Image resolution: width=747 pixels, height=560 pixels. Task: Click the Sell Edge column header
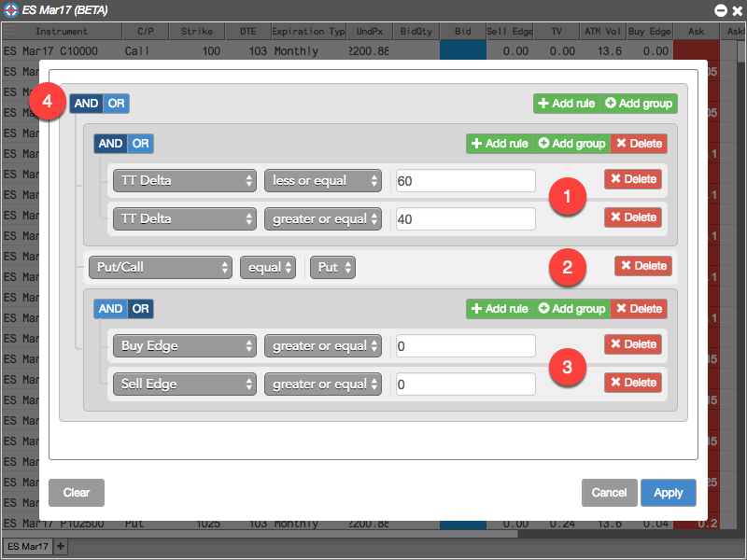[510, 32]
